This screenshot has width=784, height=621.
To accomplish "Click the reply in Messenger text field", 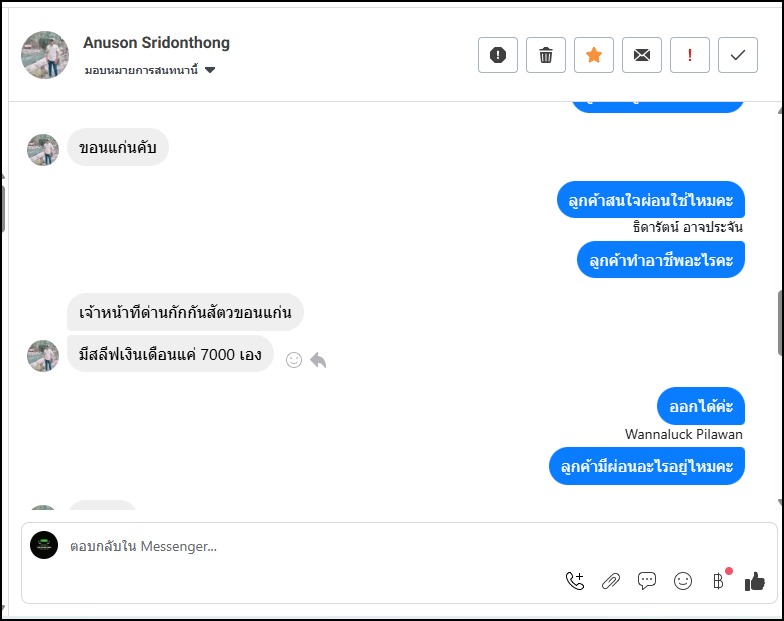I will tap(300, 546).
